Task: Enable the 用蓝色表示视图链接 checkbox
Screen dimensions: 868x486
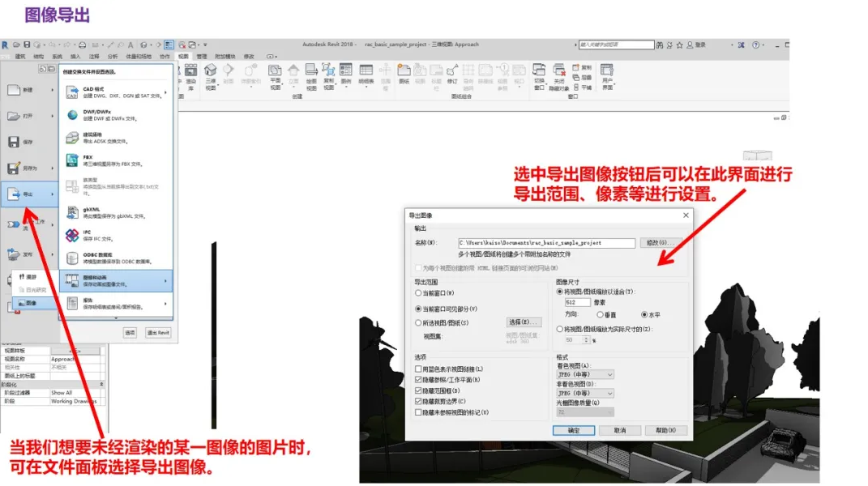Action: click(417, 369)
